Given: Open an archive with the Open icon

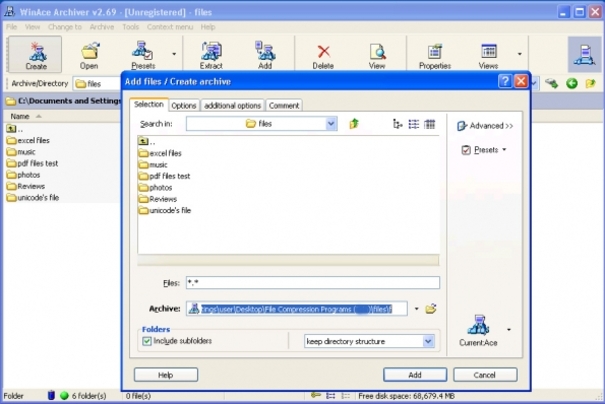Looking at the screenshot, I should pyautogui.click(x=89, y=54).
